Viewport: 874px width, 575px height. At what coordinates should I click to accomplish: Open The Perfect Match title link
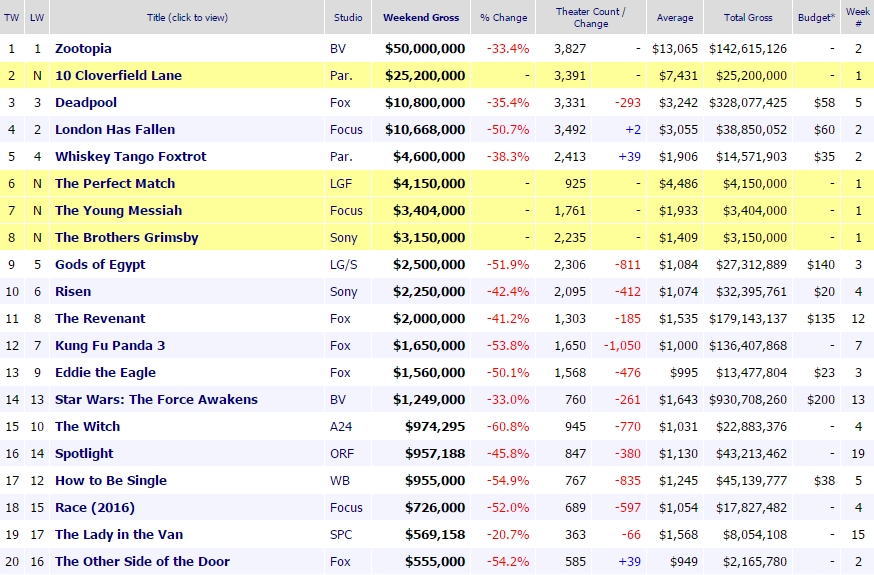tap(115, 183)
